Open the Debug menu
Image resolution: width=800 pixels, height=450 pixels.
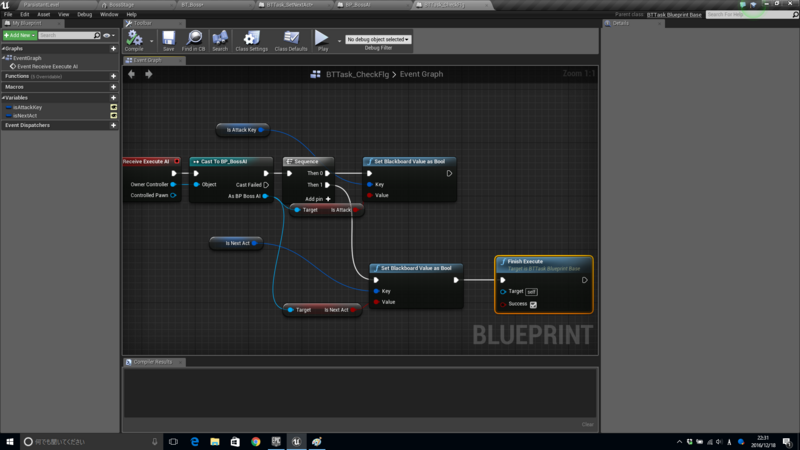[x=84, y=14]
